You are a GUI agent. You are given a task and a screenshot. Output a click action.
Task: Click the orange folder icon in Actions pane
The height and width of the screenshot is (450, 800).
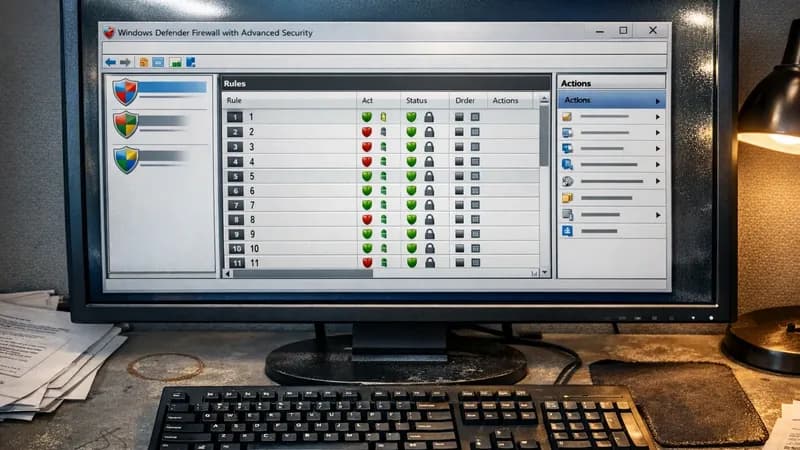tap(567, 117)
